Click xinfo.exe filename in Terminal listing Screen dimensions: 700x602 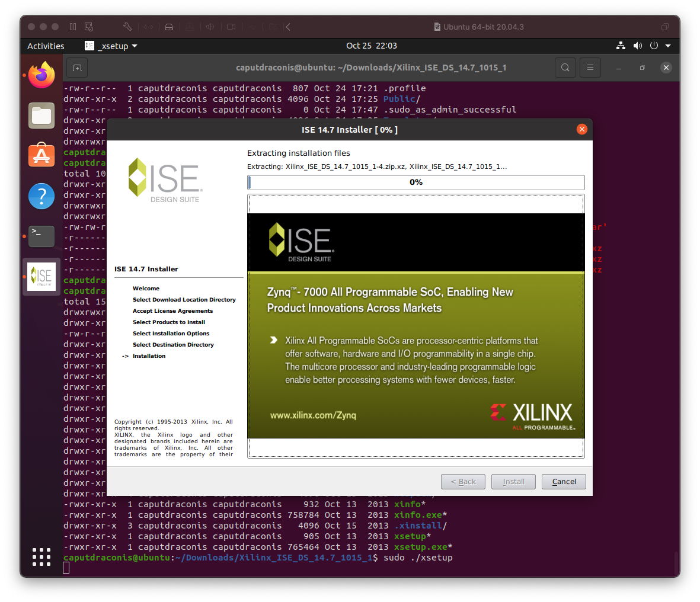[418, 515]
